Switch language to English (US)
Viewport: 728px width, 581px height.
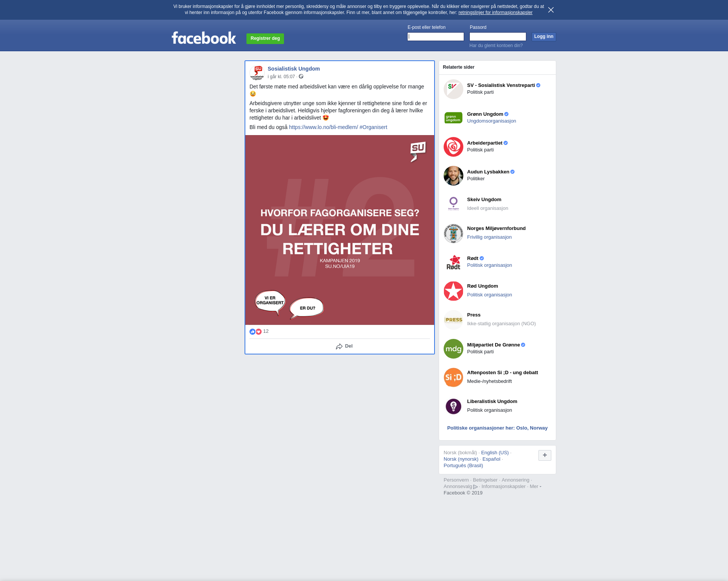pyautogui.click(x=495, y=453)
